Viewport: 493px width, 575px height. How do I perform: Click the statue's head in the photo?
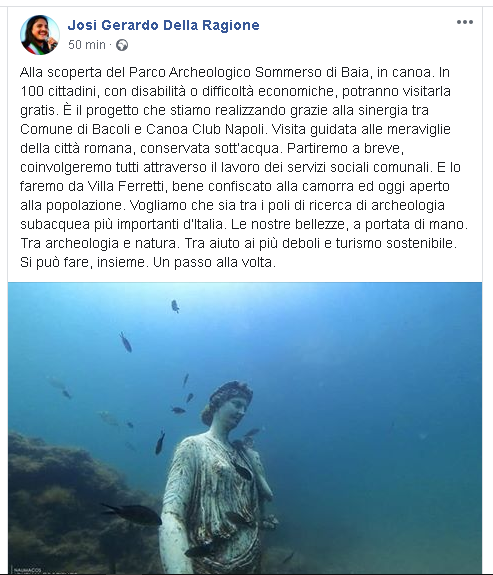(230, 403)
